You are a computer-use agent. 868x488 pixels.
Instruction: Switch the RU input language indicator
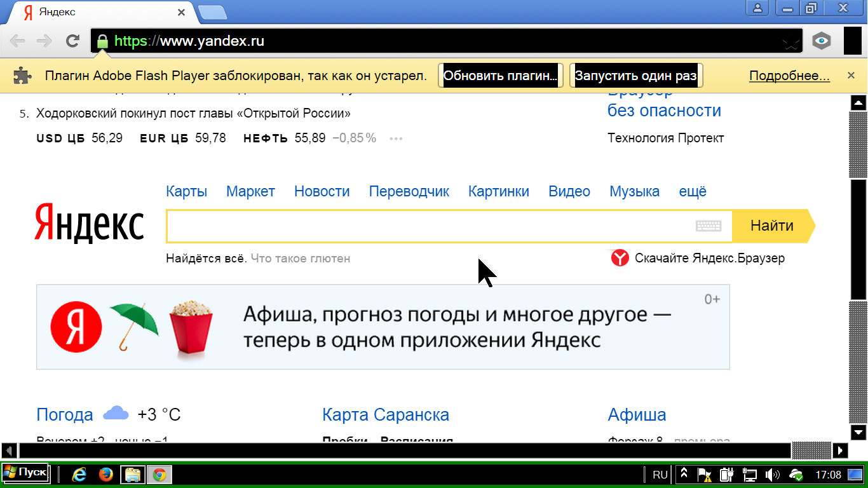(x=660, y=475)
